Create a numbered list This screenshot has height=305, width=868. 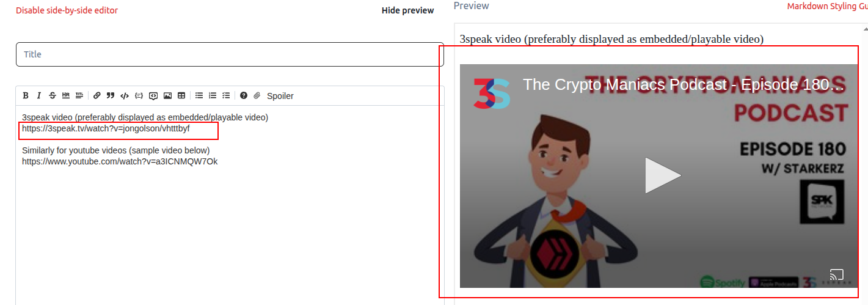(x=213, y=95)
